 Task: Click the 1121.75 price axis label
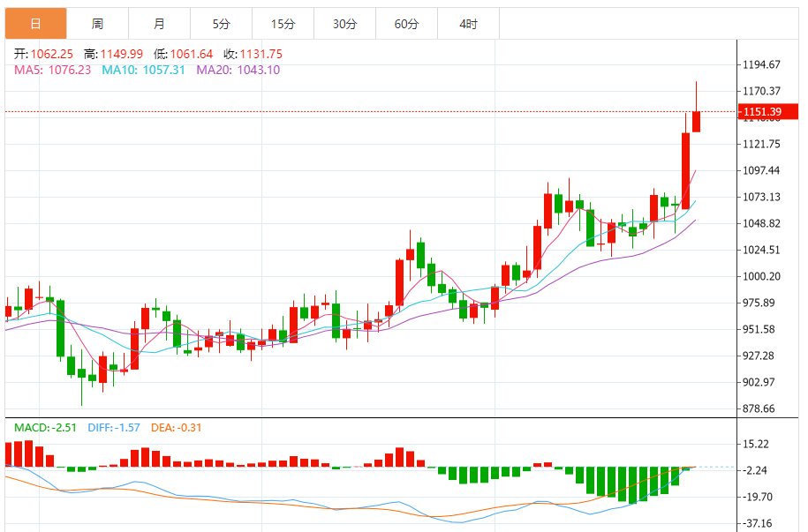pos(761,144)
